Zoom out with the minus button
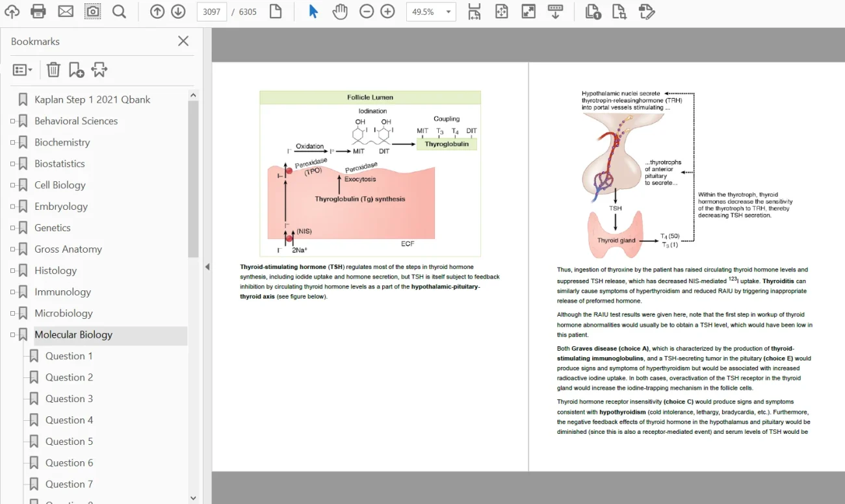Image resolution: width=845 pixels, height=504 pixels. (367, 12)
